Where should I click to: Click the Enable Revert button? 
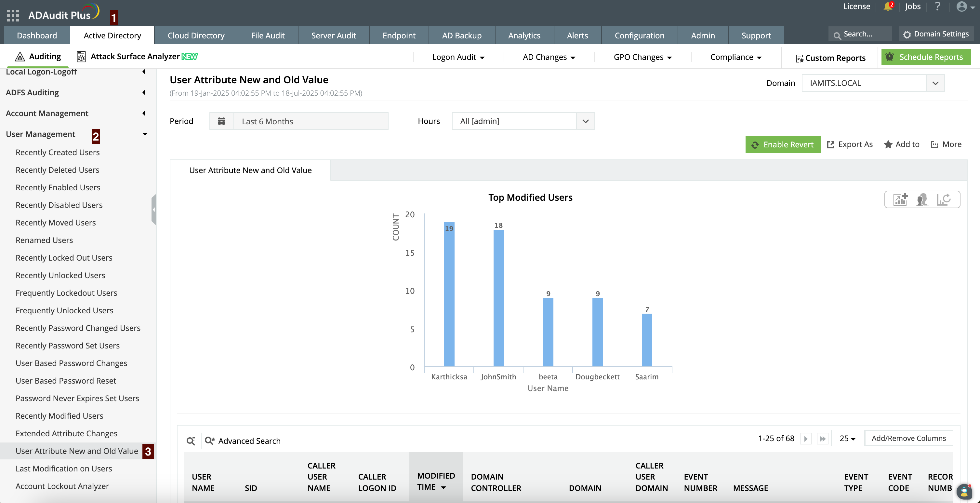(x=783, y=144)
